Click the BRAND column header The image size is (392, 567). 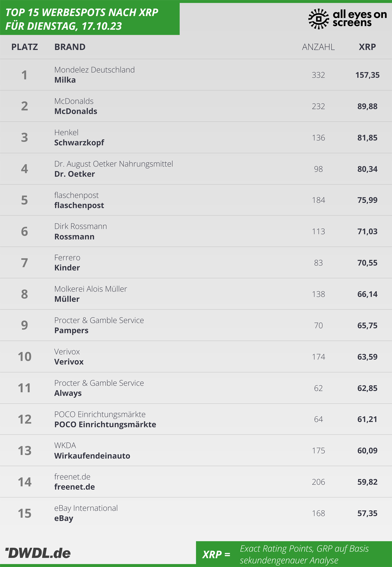70,47
